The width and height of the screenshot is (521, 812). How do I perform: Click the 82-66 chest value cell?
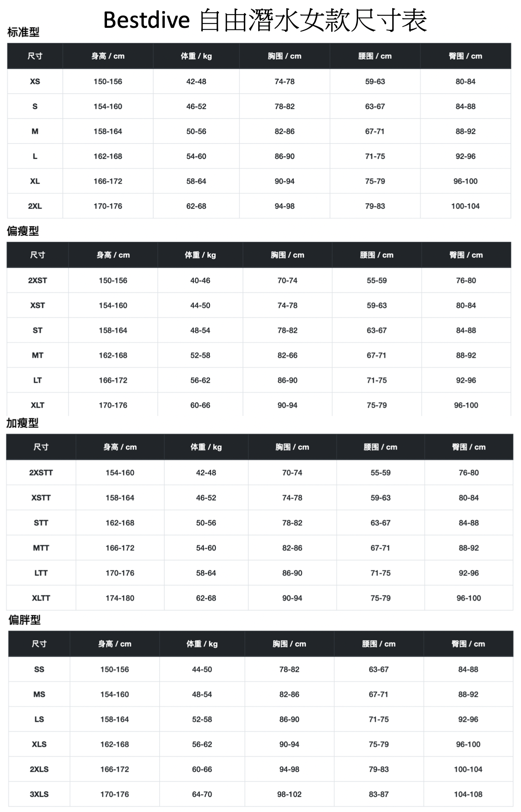click(x=287, y=355)
